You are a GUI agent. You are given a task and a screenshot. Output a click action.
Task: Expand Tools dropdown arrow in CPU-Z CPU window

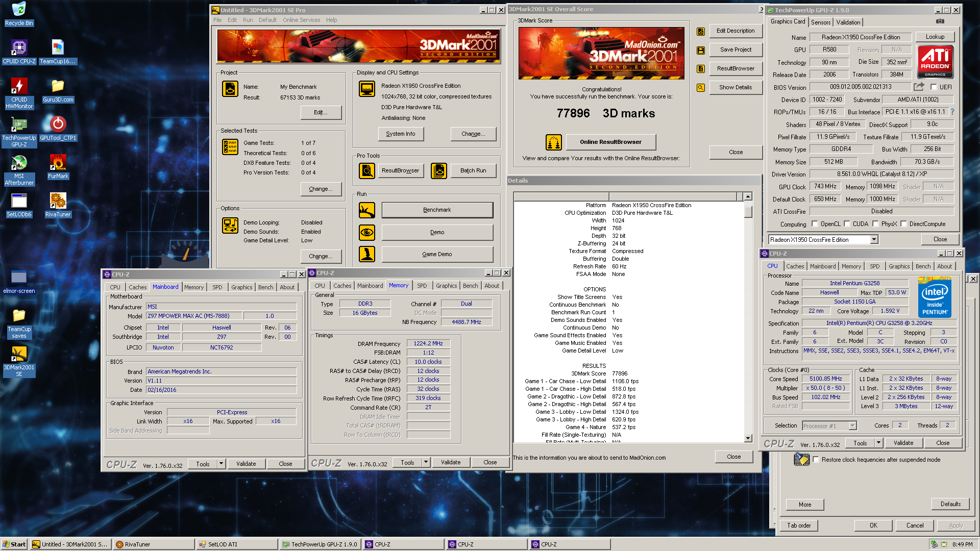(x=878, y=443)
